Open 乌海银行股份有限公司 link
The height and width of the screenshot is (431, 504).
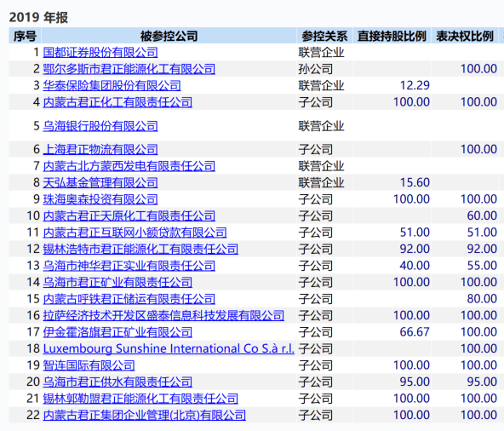pyautogui.click(x=100, y=126)
